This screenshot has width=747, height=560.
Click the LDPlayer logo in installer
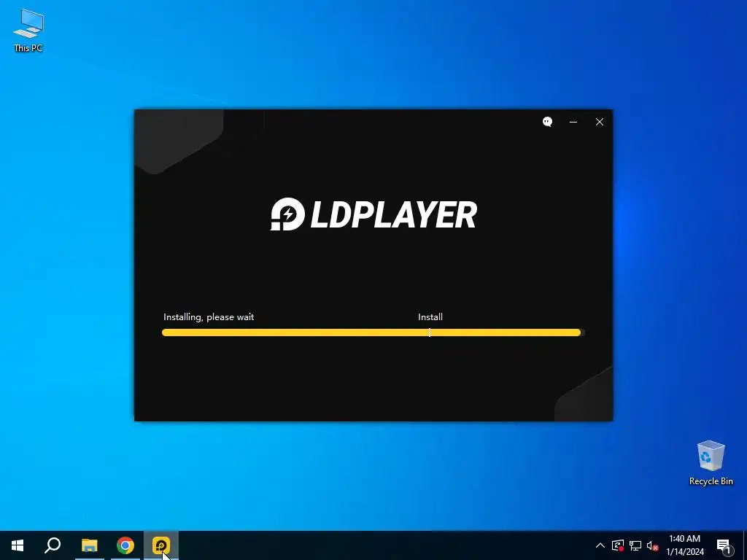374,214
